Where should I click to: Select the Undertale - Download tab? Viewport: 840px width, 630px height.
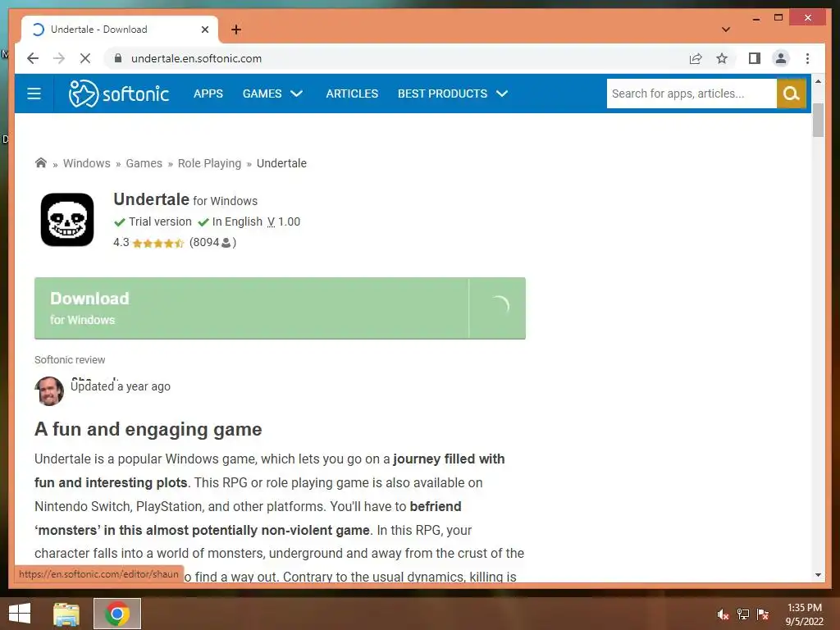(x=120, y=30)
